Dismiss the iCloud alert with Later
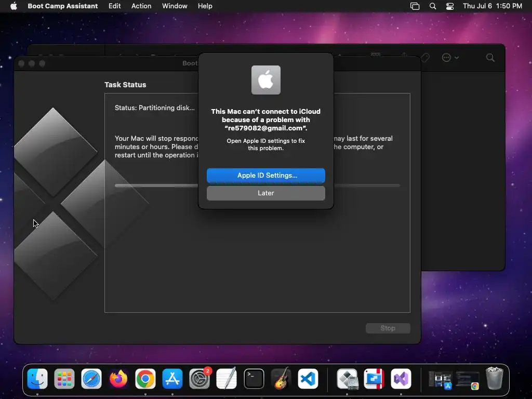The width and height of the screenshot is (532, 399). pyautogui.click(x=265, y=193)
